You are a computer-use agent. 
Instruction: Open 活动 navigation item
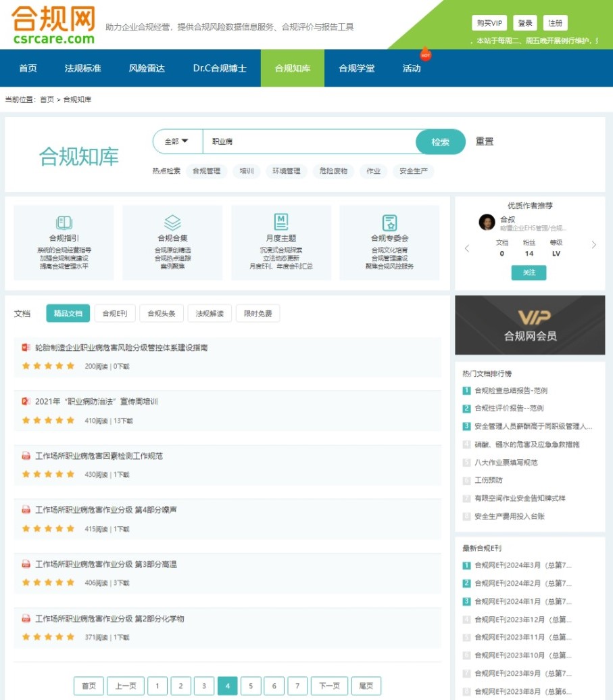412,68
